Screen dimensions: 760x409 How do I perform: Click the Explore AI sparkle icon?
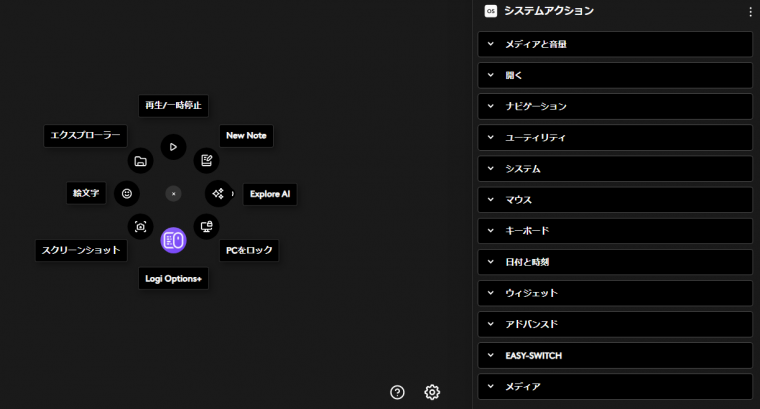point(218,193)
